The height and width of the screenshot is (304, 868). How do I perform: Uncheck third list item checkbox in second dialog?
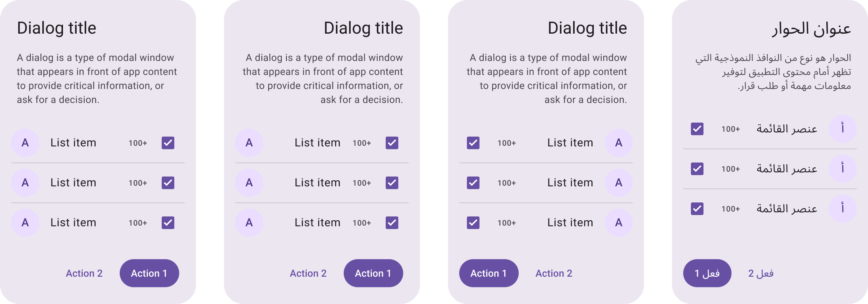click(x=392, y=223)
